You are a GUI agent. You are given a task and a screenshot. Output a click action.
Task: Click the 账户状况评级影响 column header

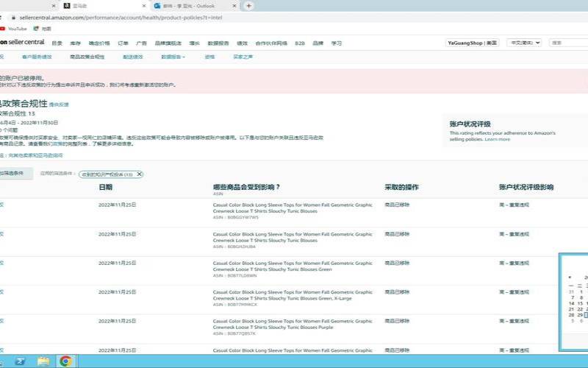click(x=526, y=187)
